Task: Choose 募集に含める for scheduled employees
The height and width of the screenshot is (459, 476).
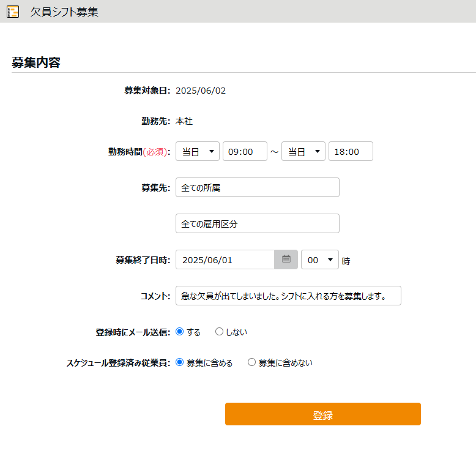Action: coord(180,362)
